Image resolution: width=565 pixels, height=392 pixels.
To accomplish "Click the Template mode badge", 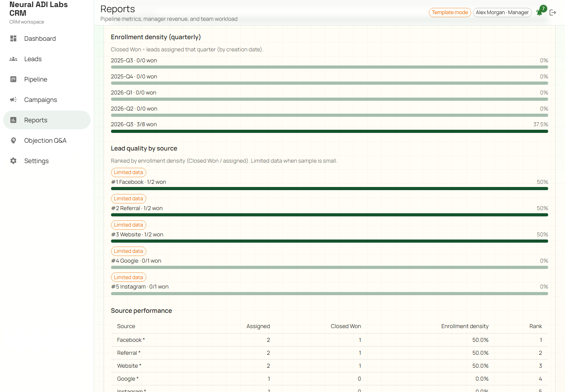I will point(450,13).
